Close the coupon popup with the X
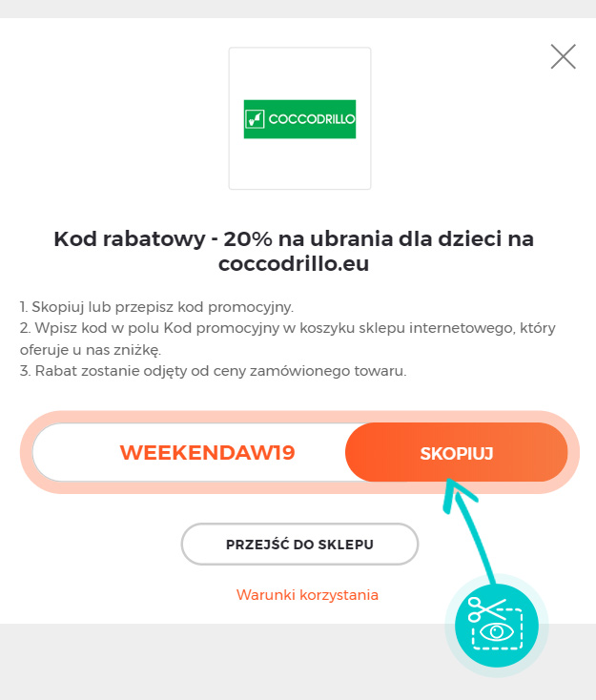The image size is (596, 700). (563, 56)
